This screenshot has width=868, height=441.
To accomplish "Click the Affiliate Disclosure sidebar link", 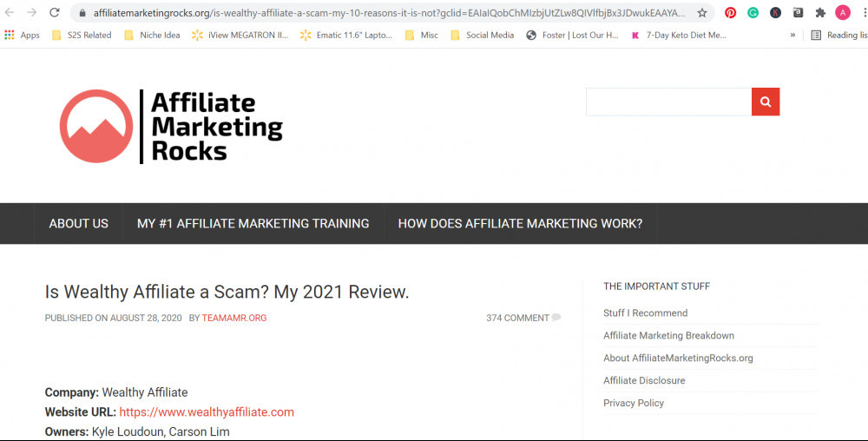I will [644, 380].
